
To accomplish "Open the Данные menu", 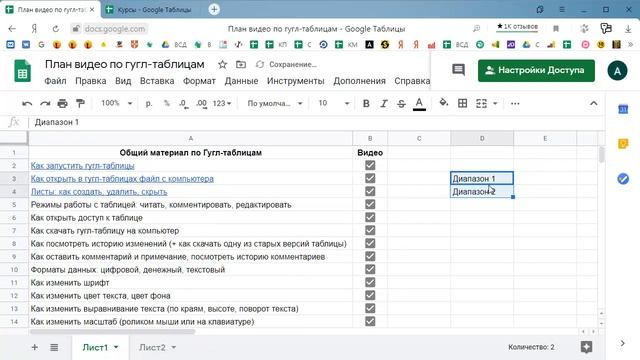I will click(241, 81).
